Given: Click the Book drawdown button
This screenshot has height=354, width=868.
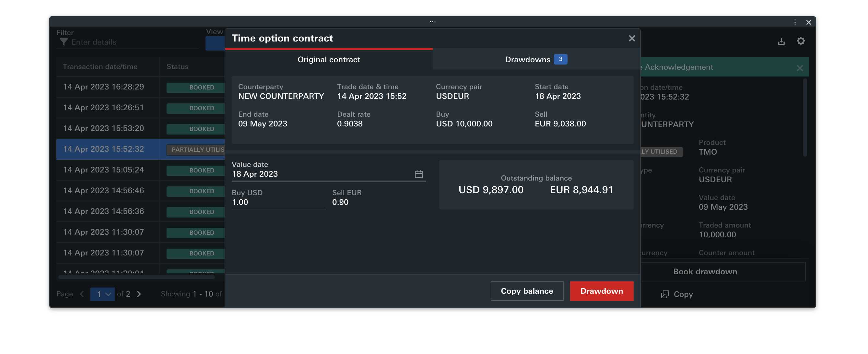Looking at the screenshot, I should coord(705,271).
